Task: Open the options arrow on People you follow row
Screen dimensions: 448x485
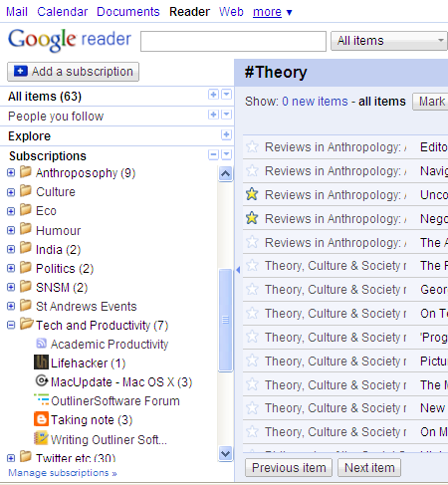Action: 227,115
